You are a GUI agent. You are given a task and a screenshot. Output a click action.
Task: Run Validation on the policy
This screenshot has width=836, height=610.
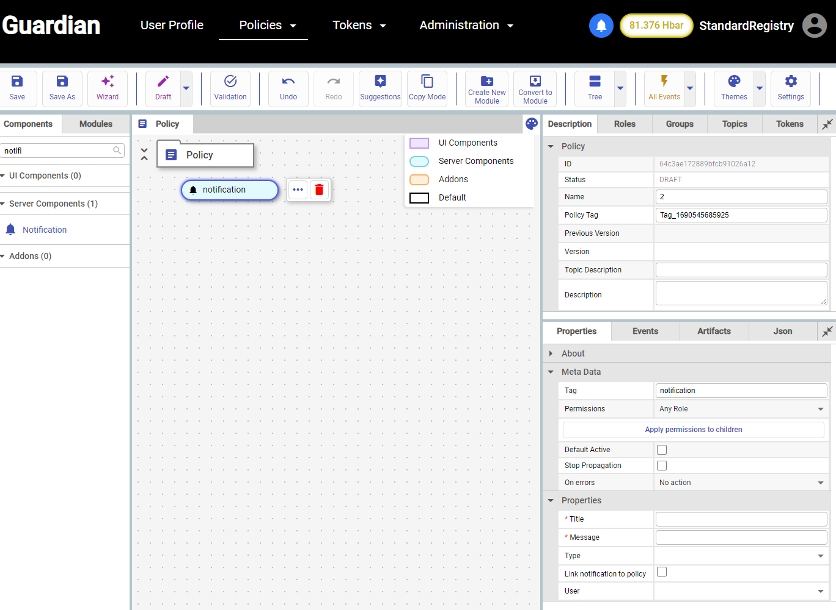point(230,87)
